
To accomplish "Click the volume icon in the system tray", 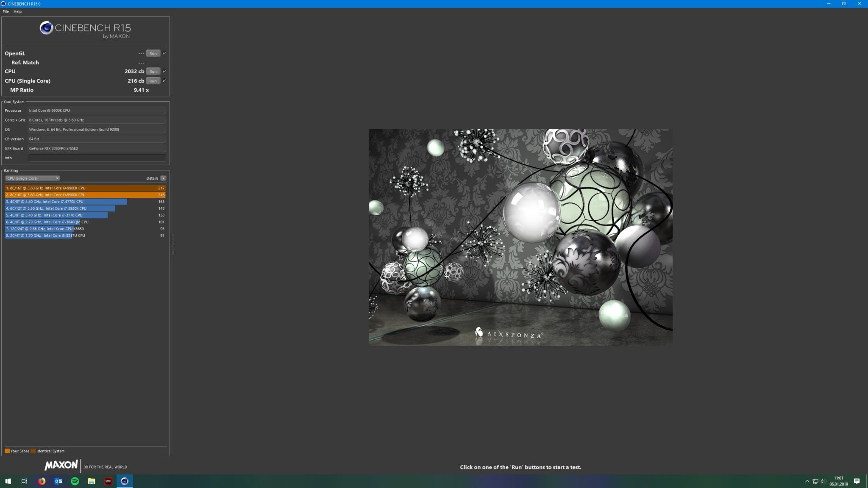I will tap(823, 481).
